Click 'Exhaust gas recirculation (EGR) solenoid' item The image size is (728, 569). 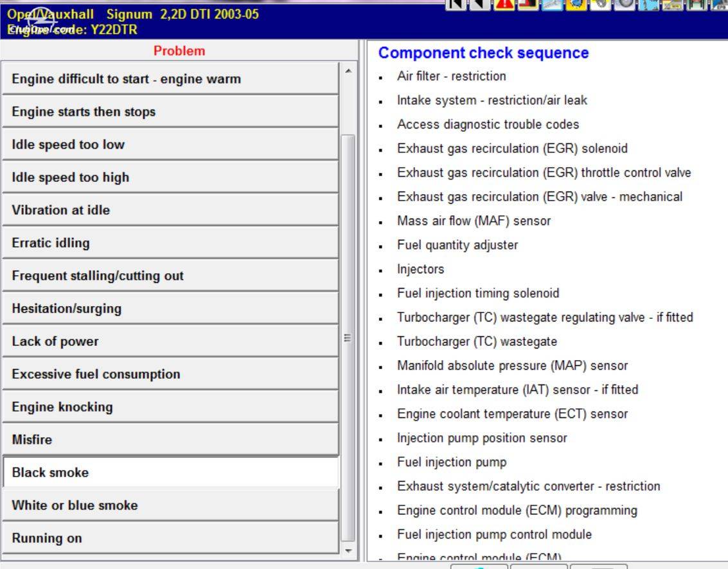click(x=512, y=149)
